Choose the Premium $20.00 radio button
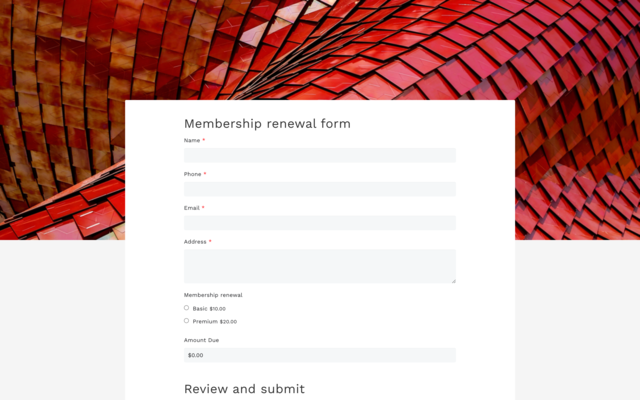The image size is (640, 400). tap(187, 321)
